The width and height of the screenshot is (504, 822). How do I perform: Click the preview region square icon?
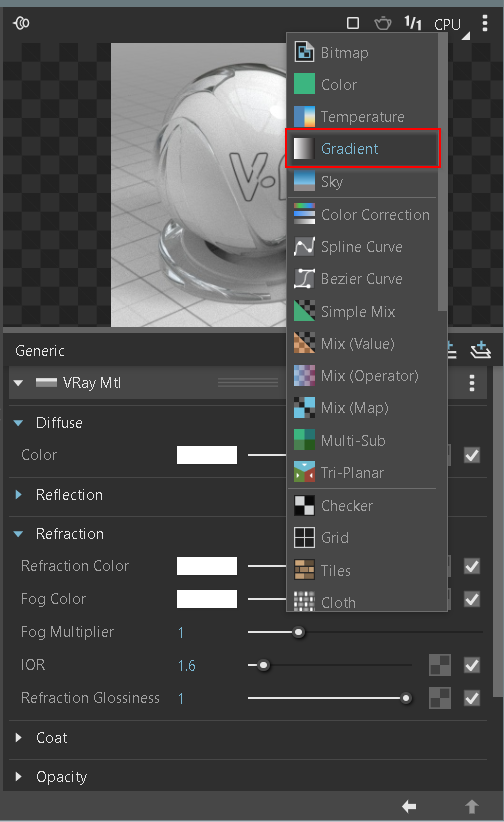tap(353, 23)
